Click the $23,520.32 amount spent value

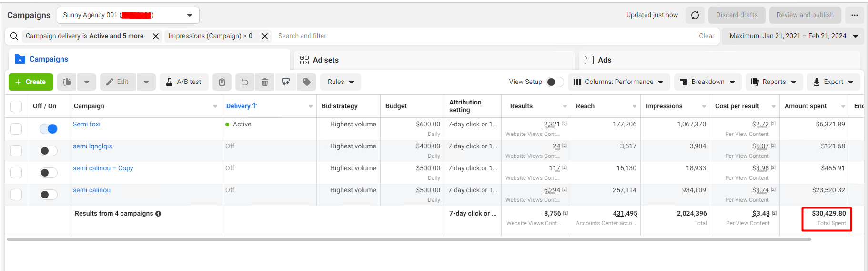[828, 190]
